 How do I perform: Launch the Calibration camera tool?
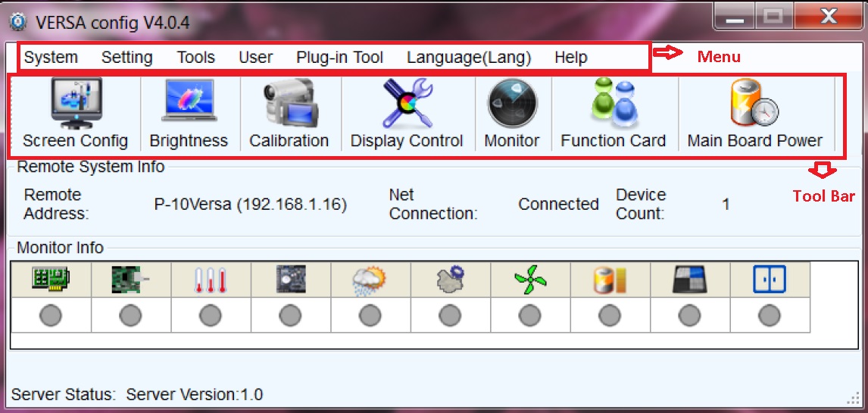click(289, 114)
